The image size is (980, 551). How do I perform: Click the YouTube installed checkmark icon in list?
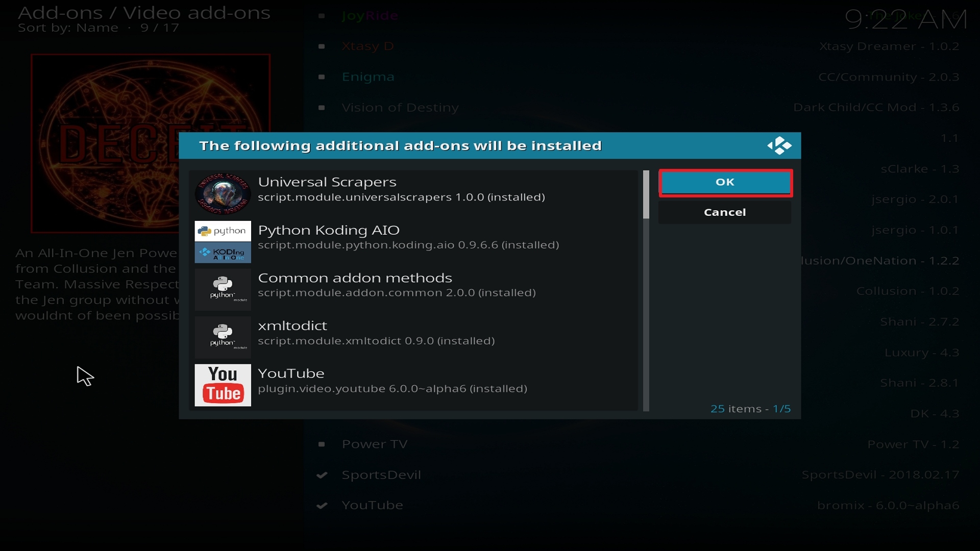click(x=322, y=506)
